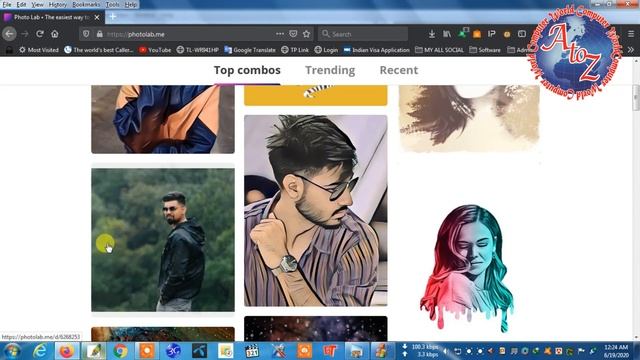Expand the Software bookmarks folder
The image size is (640, 360).
click(485, 50)
